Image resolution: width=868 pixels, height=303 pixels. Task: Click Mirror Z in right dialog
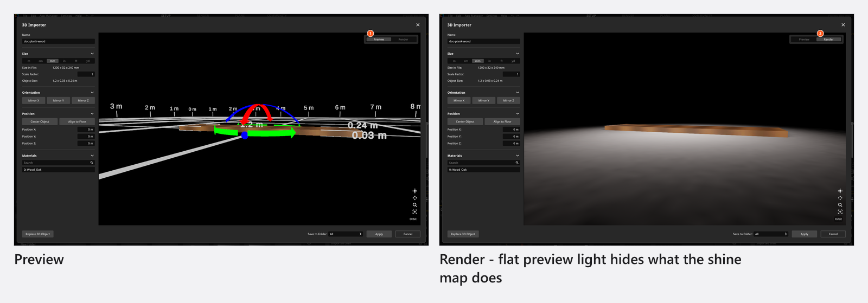508,100
